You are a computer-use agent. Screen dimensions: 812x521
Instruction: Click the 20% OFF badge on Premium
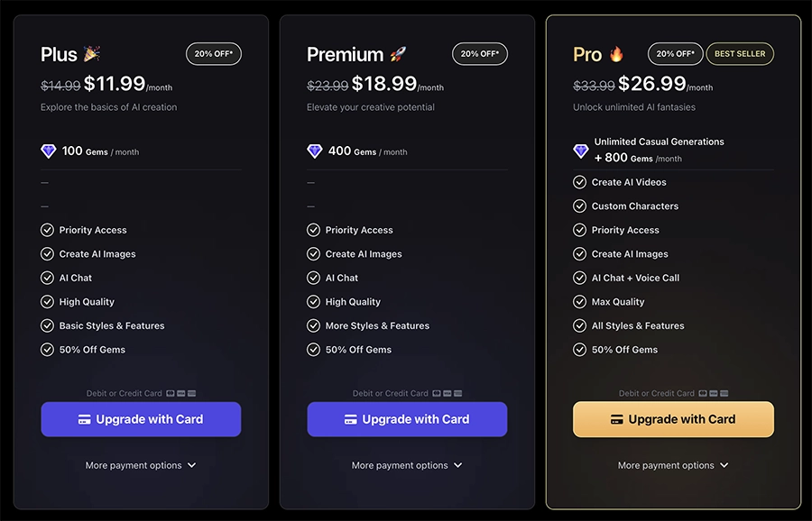tap(480, 54)
